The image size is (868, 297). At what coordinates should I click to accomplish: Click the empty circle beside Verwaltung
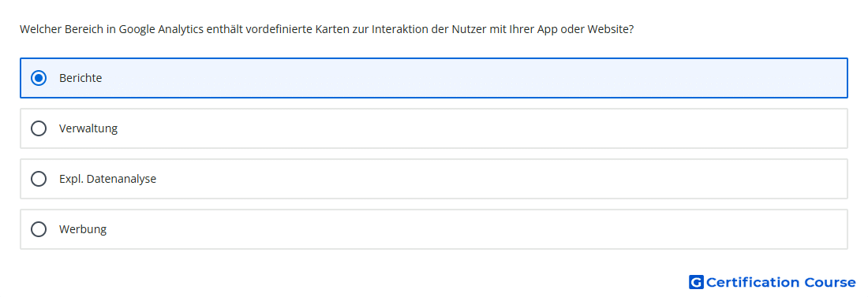(38, 128)
